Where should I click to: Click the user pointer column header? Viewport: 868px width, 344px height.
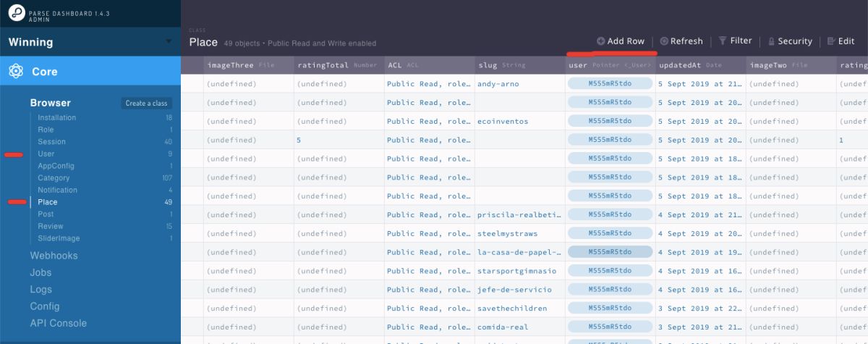pos(610,65)
